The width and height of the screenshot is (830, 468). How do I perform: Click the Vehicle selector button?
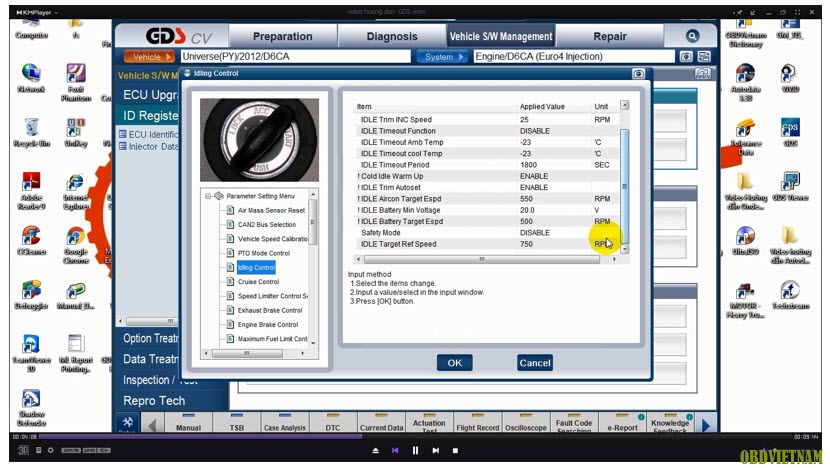coord(149,57)
